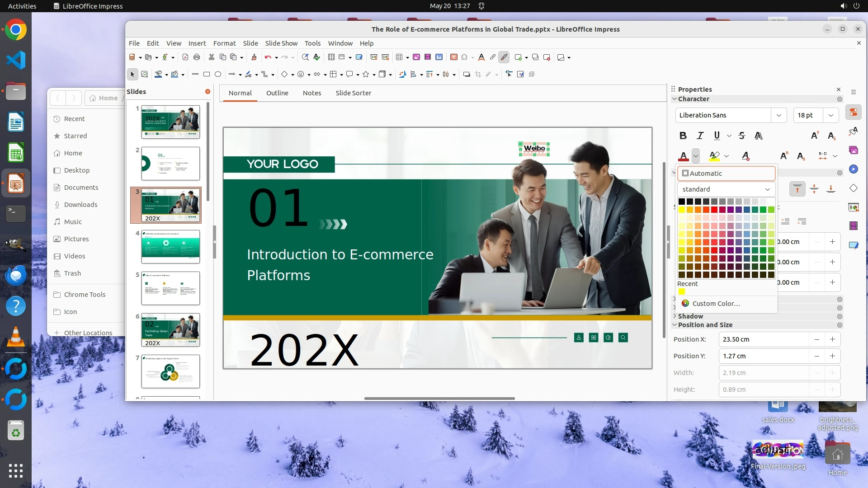Click the Bold formatting icon
Image resolution: width=868 pixels, height=488 pixels.
click(683, 136)
